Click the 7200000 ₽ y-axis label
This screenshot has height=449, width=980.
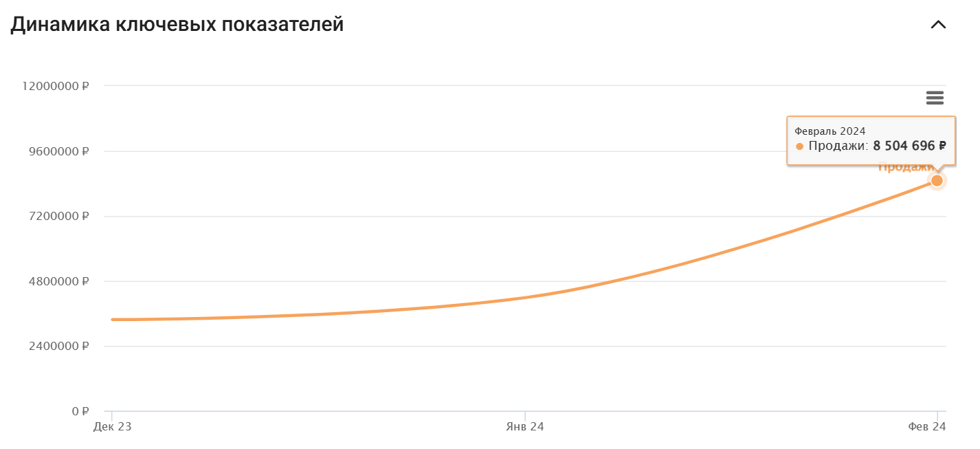coord(59,217)
